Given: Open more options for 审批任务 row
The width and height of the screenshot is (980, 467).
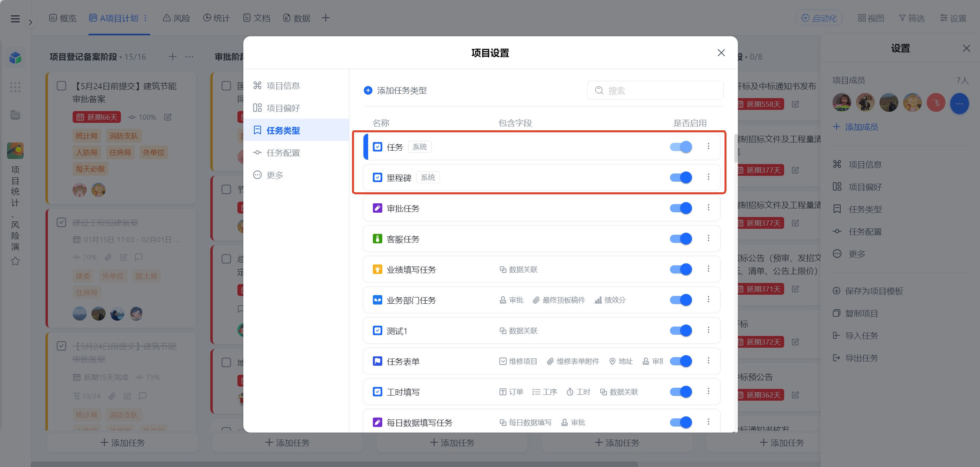Looking at the screenshot, I should (708, 208).
